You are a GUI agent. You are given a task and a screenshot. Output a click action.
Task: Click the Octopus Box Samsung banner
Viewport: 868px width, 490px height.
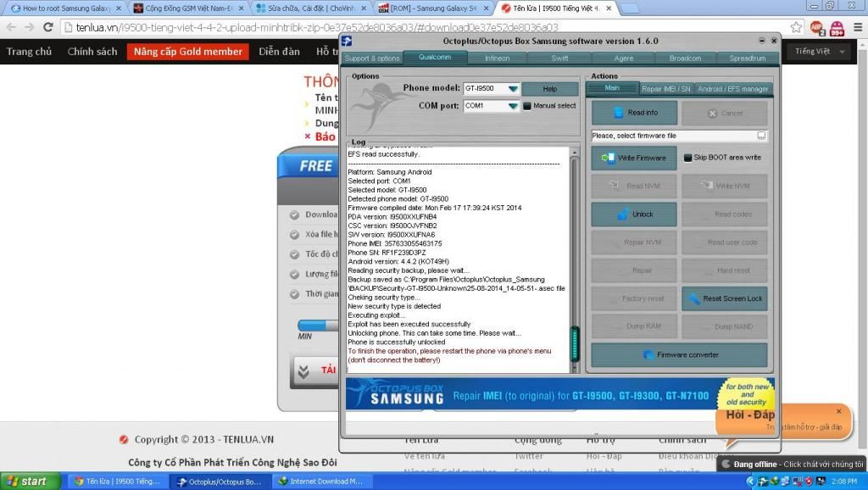coord(559,394)
